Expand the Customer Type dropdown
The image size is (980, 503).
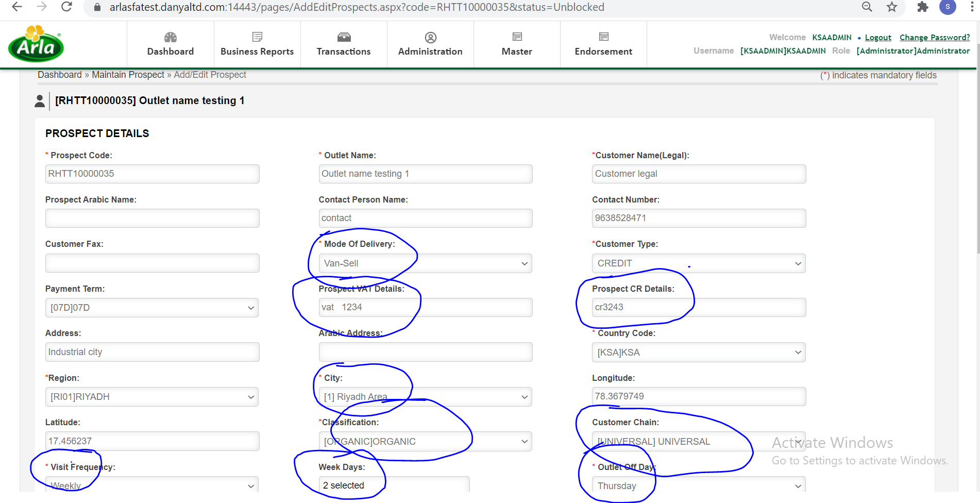click(699, 263)
